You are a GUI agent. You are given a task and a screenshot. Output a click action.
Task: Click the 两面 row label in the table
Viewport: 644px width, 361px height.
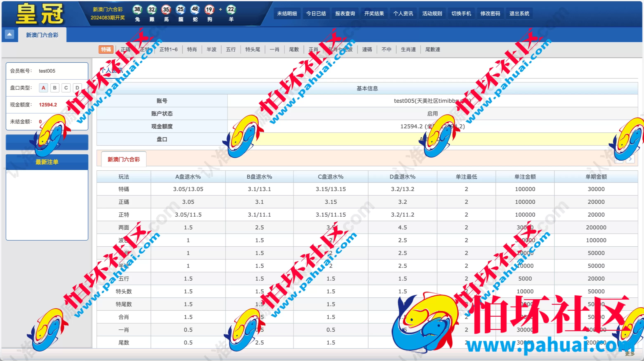[x=124, y=227]
